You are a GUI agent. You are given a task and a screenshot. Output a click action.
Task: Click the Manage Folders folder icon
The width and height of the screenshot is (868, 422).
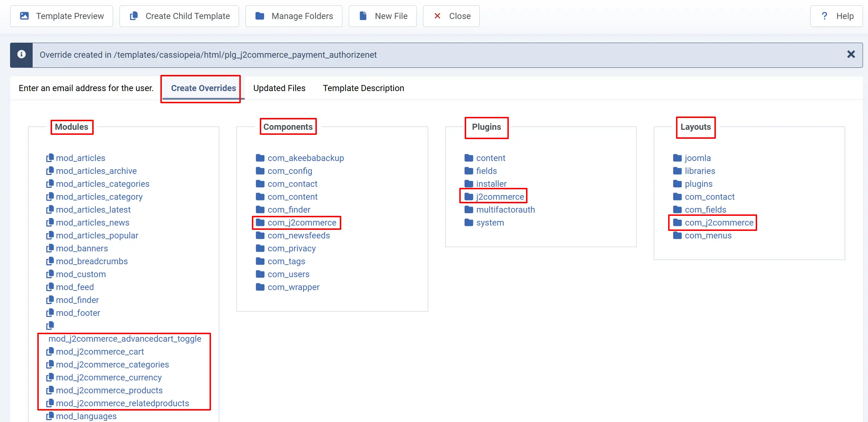click(260, 16)
